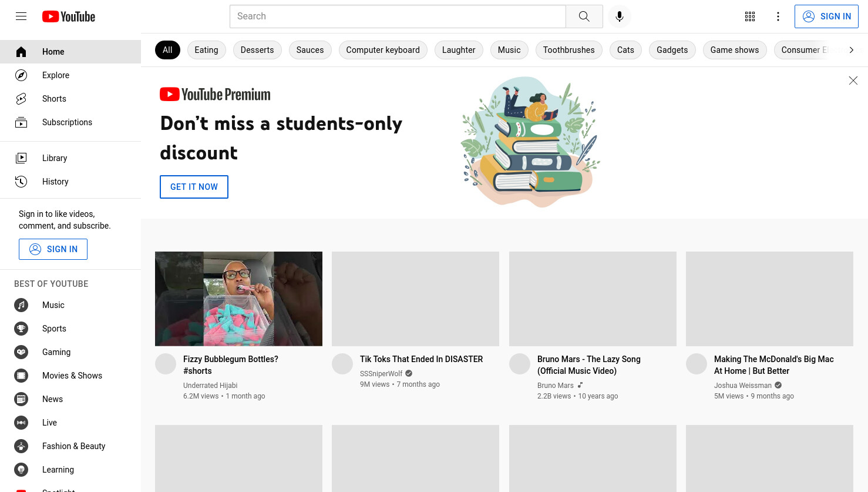Viewport: 868px width, 492px height.
Task: Click the YouTube logo
Action: pos(69,16)
